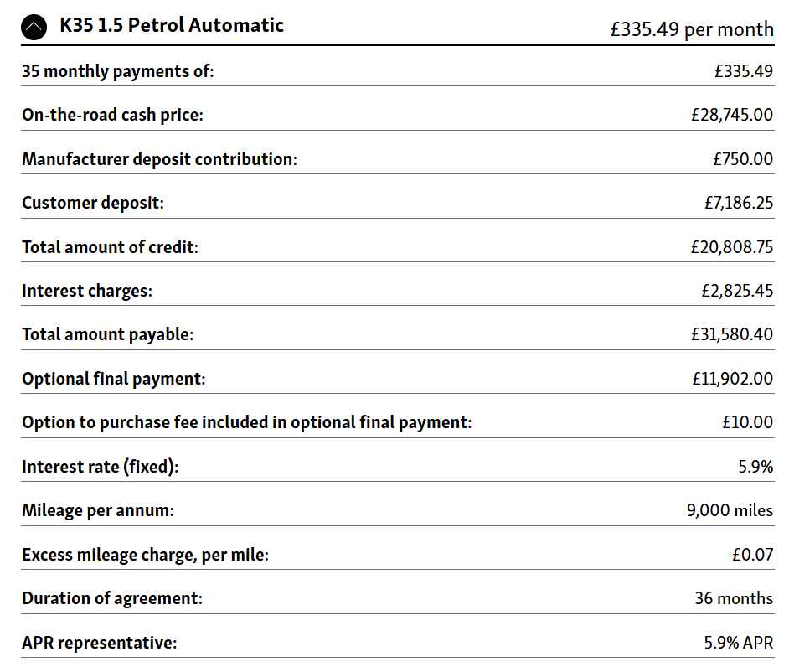Click the K35 1.5 Petrol Automatic heading

pyautogui.click(x=172, y=25)
